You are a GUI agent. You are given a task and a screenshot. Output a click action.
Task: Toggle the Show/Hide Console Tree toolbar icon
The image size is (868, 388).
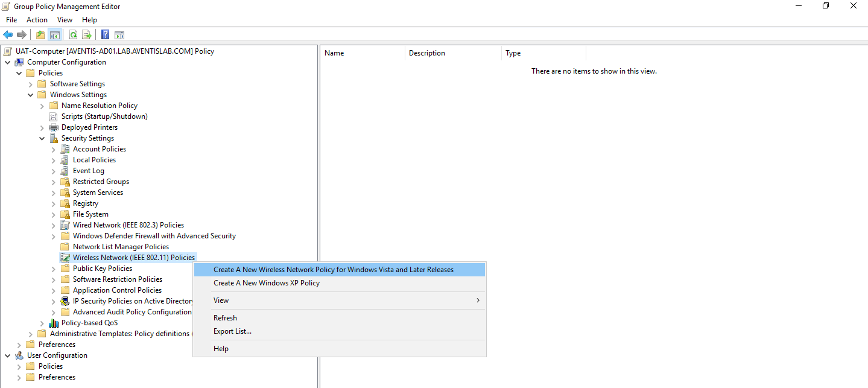pos(54,34)
